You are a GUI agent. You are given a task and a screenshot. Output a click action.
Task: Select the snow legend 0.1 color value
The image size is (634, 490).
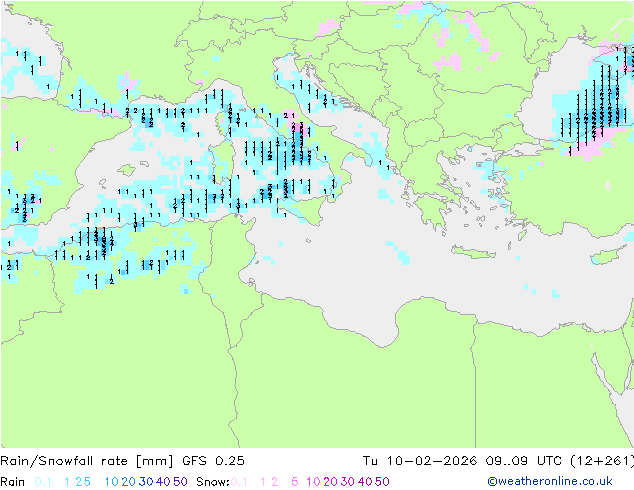[x=239, y=482]
